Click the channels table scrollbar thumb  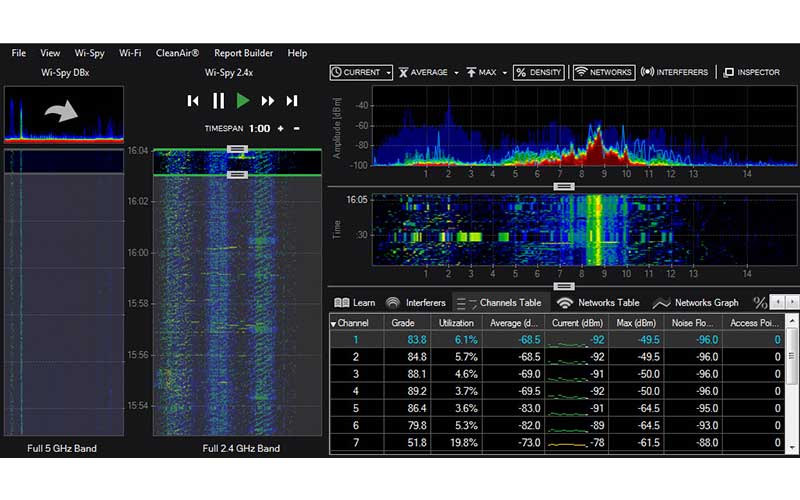click(x=792, y=356)
